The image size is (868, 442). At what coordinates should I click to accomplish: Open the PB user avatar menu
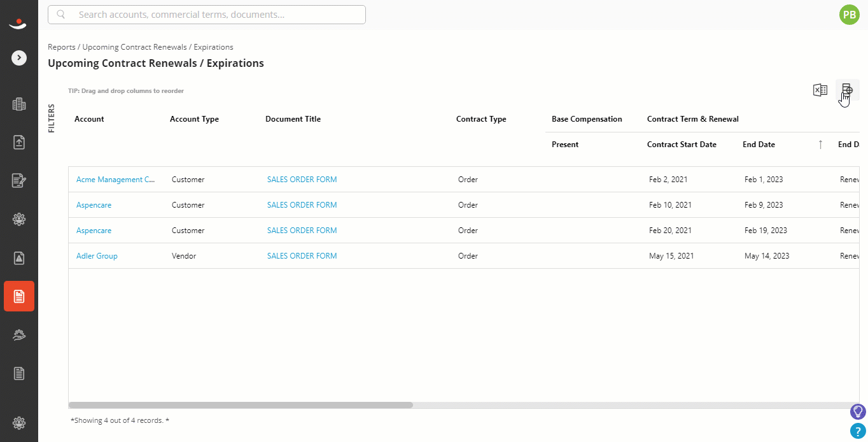click(850, 15)
